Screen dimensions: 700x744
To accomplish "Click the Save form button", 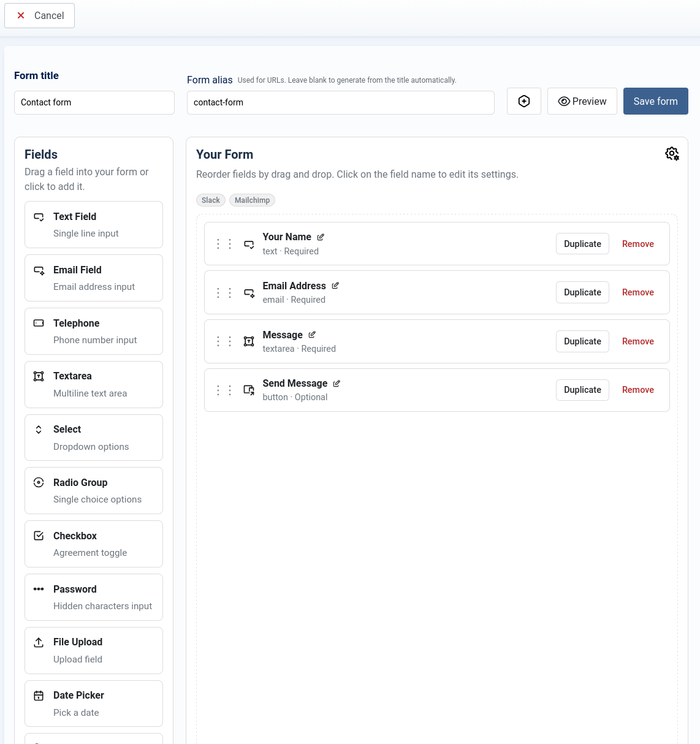I will tap(655, 101).
